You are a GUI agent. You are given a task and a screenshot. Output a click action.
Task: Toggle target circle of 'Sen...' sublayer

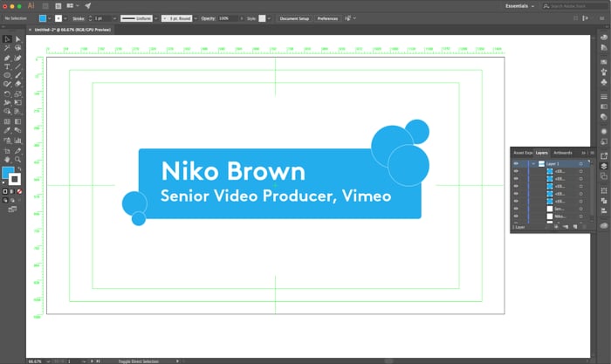coord(580,209)
